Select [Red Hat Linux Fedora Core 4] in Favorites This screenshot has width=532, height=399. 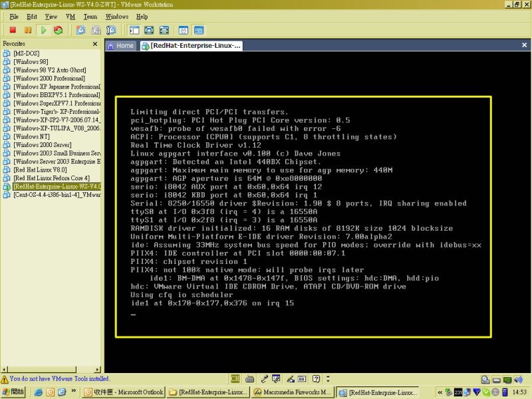[x=52, y=178]
